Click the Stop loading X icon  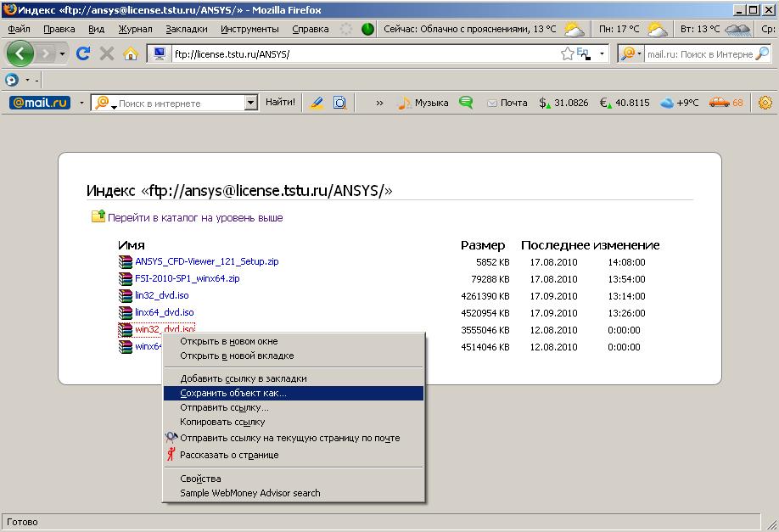pyautogui.click(x=107, y=53)
